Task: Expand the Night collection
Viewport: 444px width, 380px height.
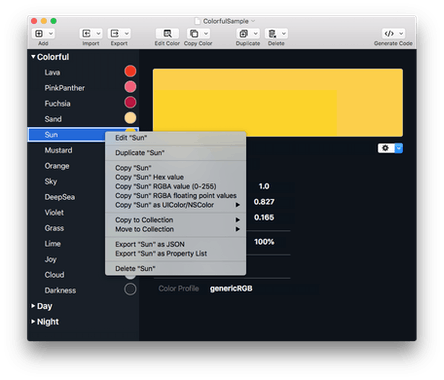Action: pos(33,321)
